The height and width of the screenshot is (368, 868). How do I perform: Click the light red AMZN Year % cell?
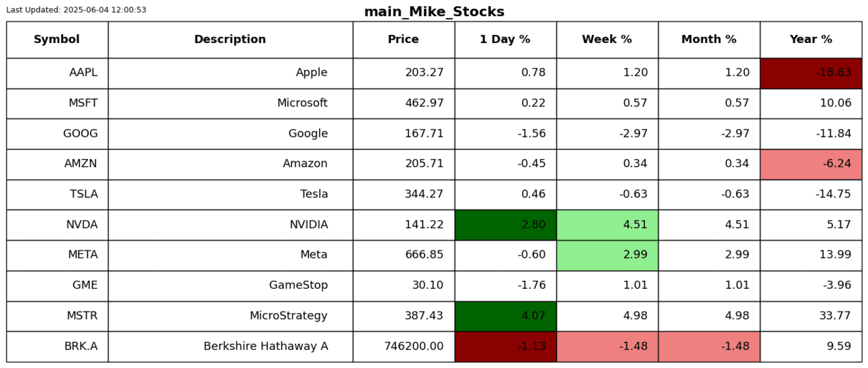tap(810, 164)
